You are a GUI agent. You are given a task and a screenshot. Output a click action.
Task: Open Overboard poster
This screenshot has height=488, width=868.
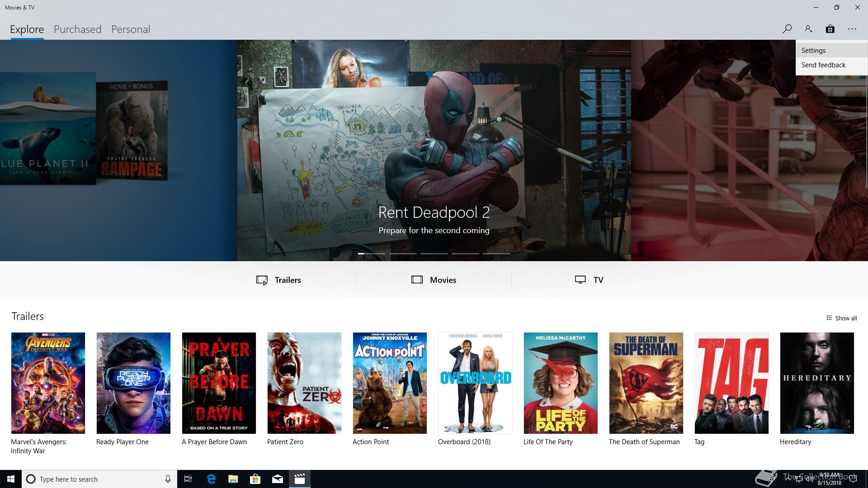tap(475, 383)
